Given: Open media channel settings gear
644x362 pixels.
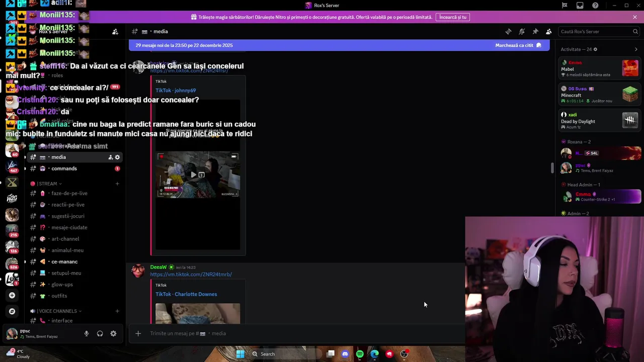Looking at the screenshot, I should click(x=117, y=157).
